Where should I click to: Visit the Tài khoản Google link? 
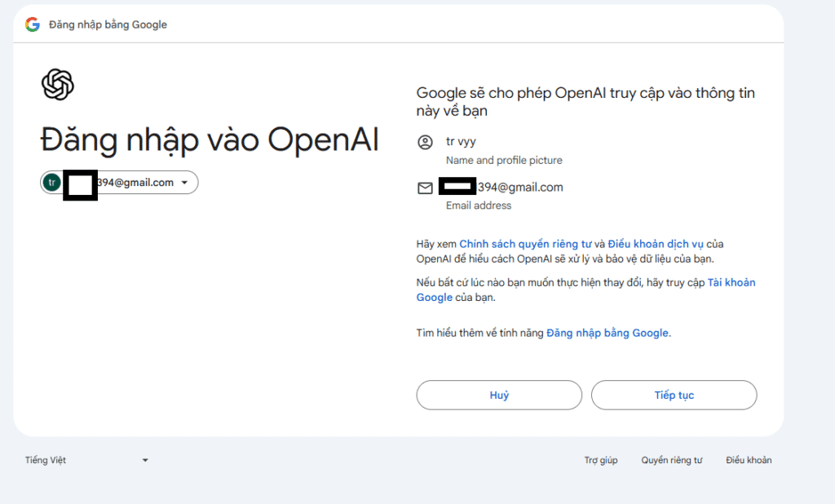point(731,283)
